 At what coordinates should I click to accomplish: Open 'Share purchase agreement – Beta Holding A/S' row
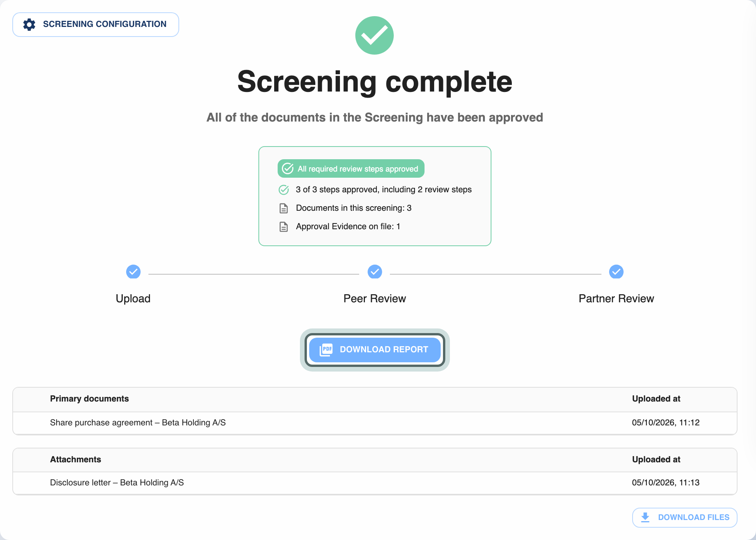click(x=375, y=423)
